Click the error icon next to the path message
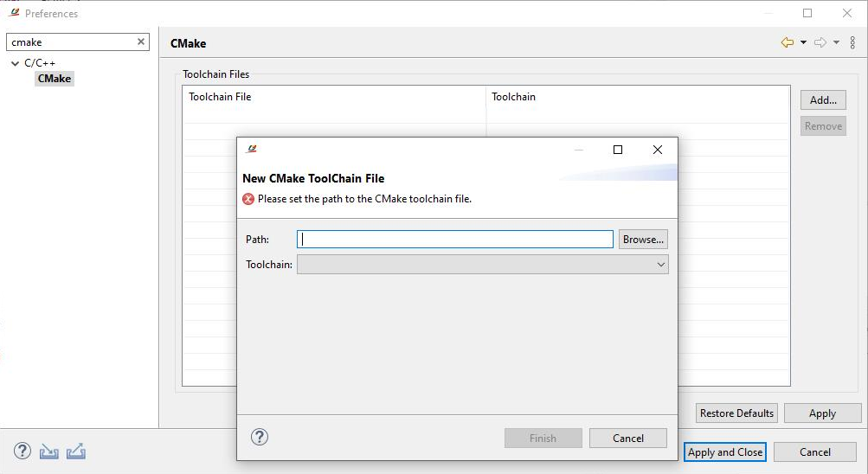Viewport: 868px width, 474px height. pyautogui.click(x=248, y=199)
